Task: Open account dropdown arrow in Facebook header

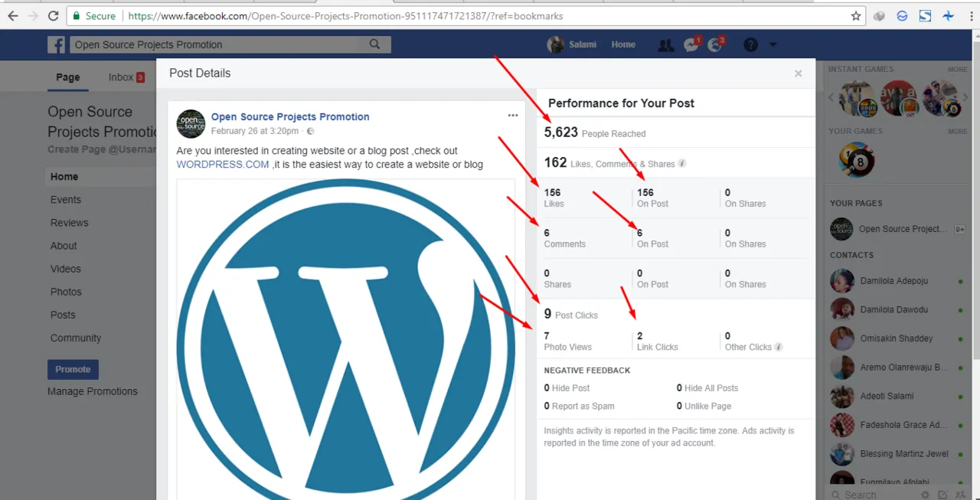Action: point(773,44)
